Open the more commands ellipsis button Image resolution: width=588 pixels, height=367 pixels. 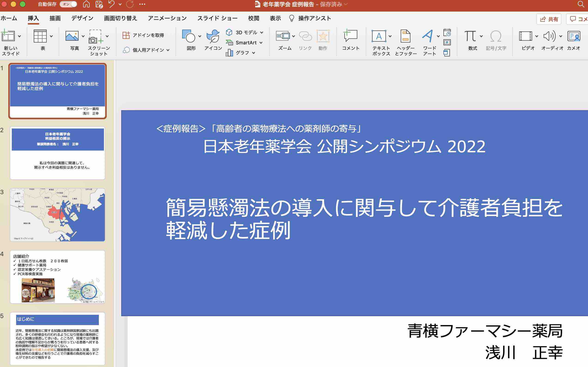142,4
